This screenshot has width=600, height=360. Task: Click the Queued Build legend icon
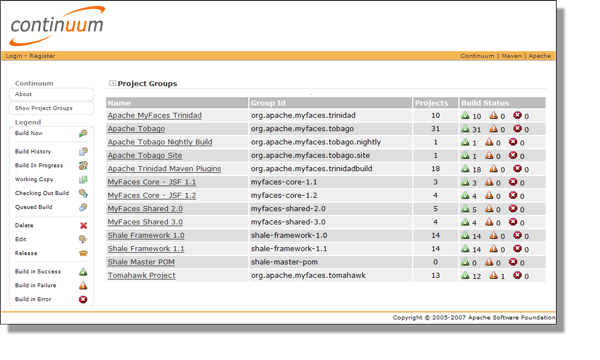(x=83, y=207)
